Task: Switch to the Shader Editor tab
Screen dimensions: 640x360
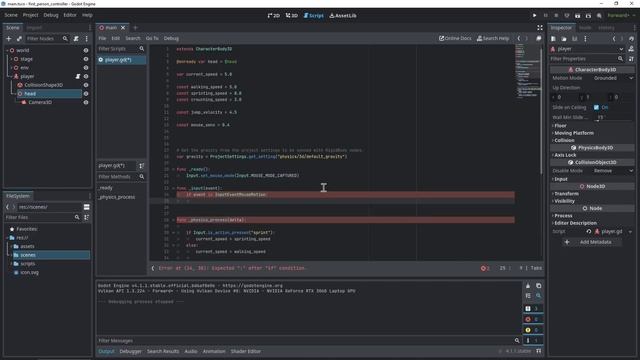Action: (245, 351)
